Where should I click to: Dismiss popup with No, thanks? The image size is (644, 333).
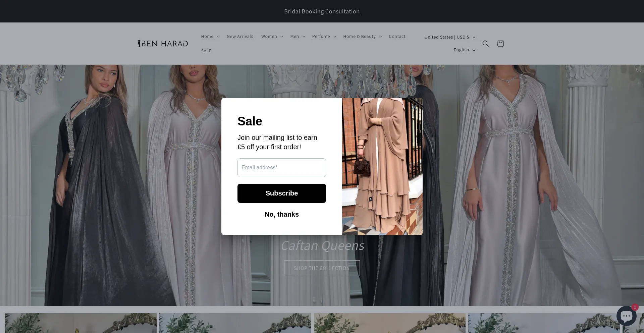tap(281, 214)
